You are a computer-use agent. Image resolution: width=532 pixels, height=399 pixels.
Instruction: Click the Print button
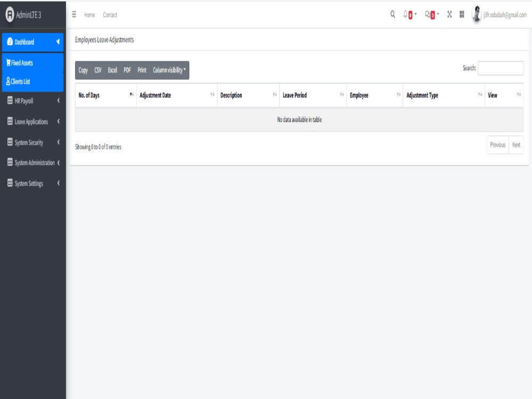point(142,70)
